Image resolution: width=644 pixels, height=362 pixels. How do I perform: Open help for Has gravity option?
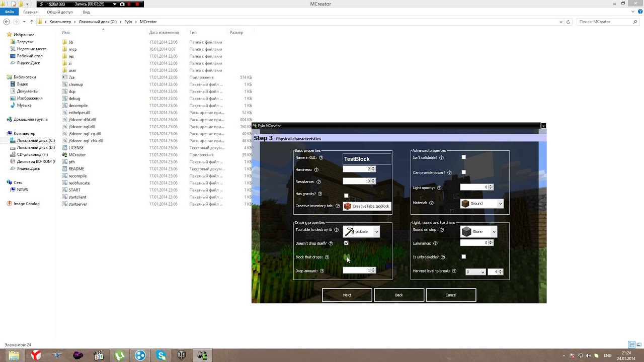pyautogui.click(x=320, y=194)
